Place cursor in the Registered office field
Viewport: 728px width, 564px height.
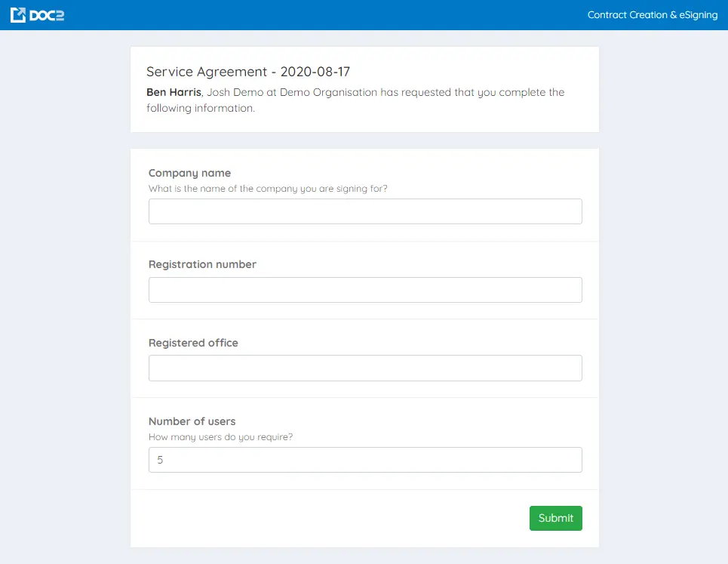(x=365, y=368)
